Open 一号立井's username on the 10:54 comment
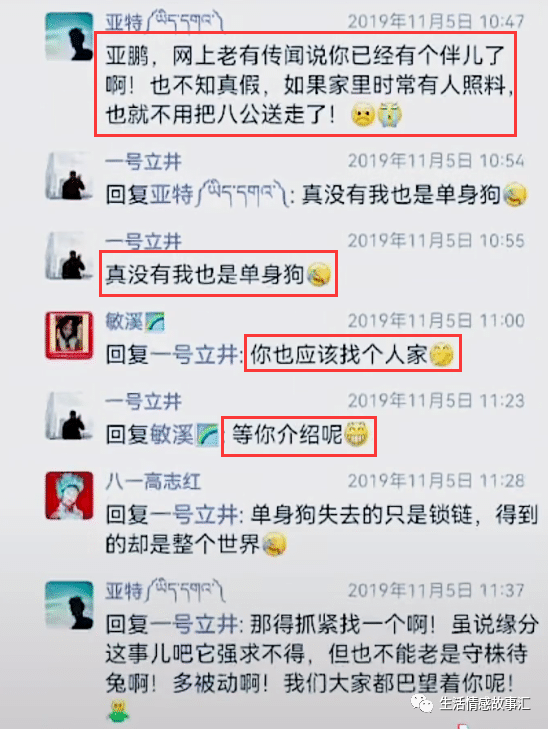This screenshot has height=729, width=548. [143, 162]
